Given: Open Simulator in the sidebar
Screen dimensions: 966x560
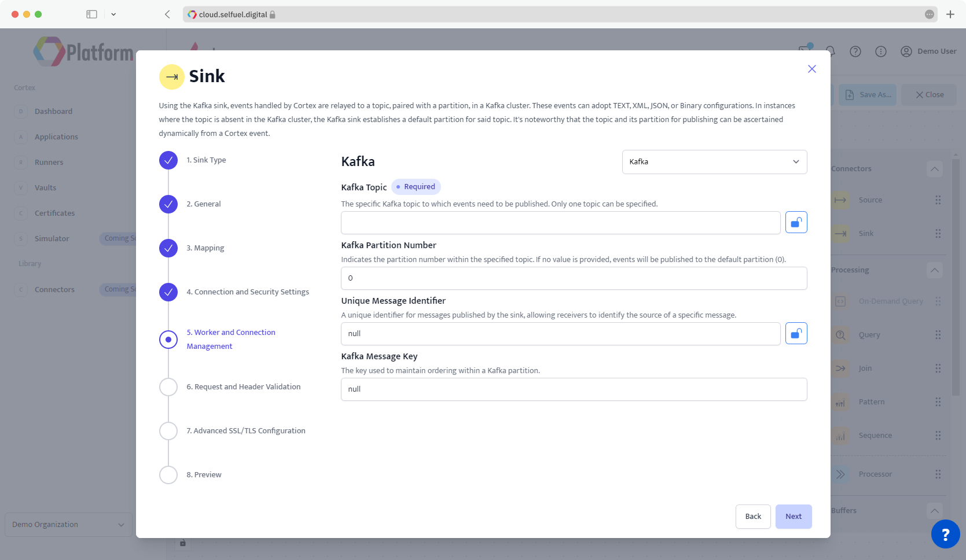Looking at the screenshot, I should point(52,239).
